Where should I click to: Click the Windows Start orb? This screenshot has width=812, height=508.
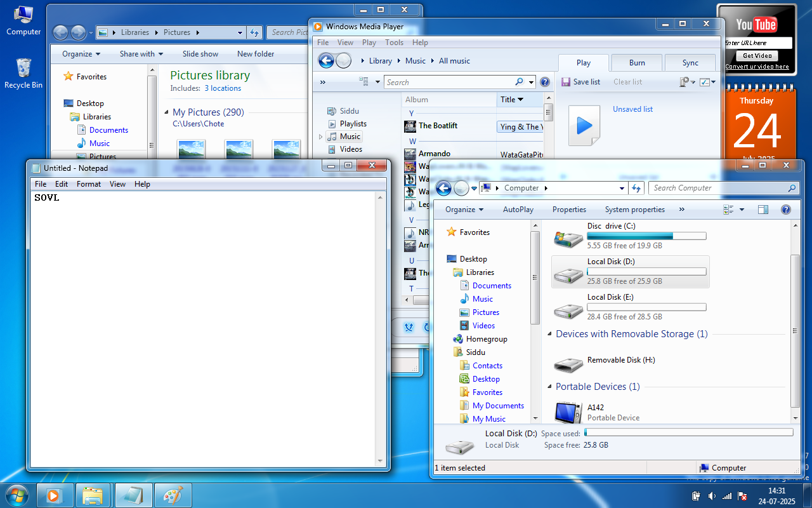[16, 495]
